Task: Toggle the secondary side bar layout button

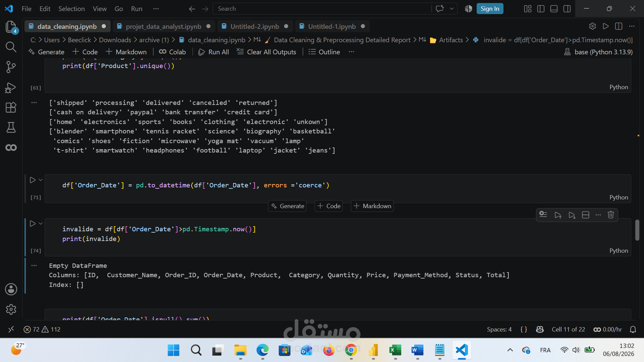Action: coord(567,9)
